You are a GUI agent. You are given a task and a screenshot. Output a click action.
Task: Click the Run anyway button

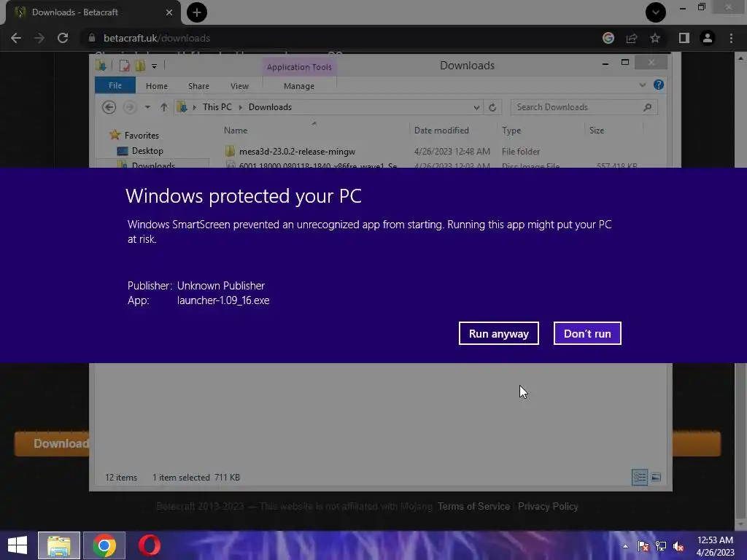click(x=498, y=333)
